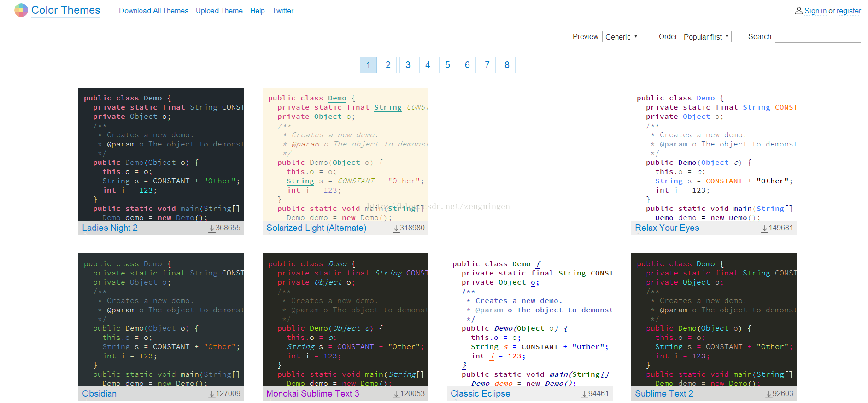Viewport: 868px width, 403px height.
Task: Open the Order dropdown set to Popular first
Action: tap(706, 37)
